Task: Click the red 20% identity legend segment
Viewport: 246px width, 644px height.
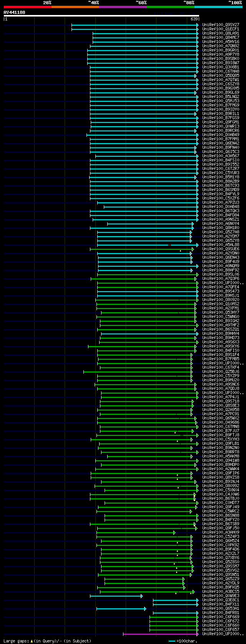Action: 27,7
